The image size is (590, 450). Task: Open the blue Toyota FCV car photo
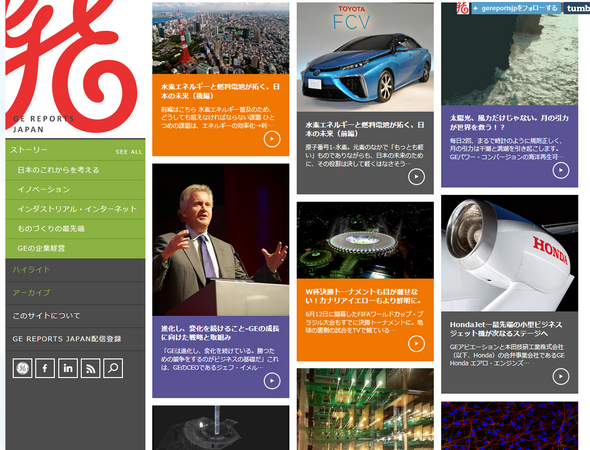coord(365,57)
